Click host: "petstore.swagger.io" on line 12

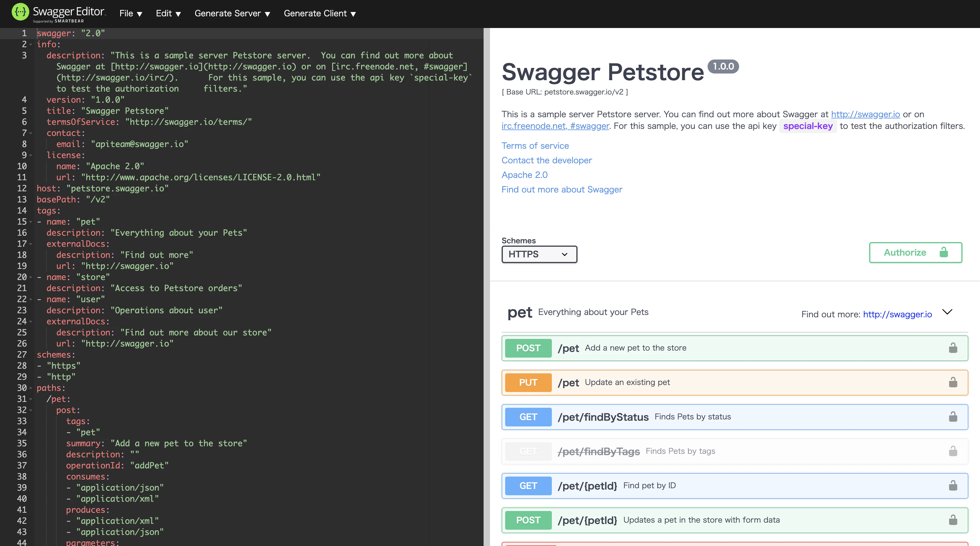[x=102, y=188]
